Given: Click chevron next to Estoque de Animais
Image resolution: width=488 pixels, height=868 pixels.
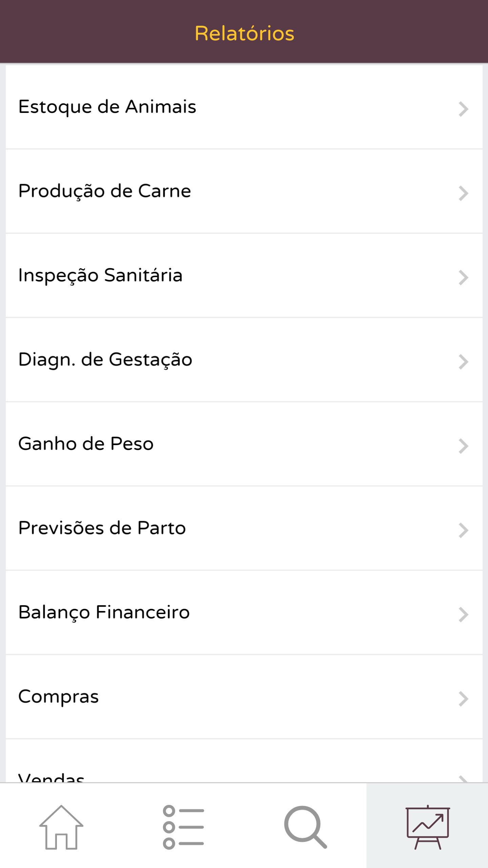Looking at the screenshot, I should click(463, 109).
